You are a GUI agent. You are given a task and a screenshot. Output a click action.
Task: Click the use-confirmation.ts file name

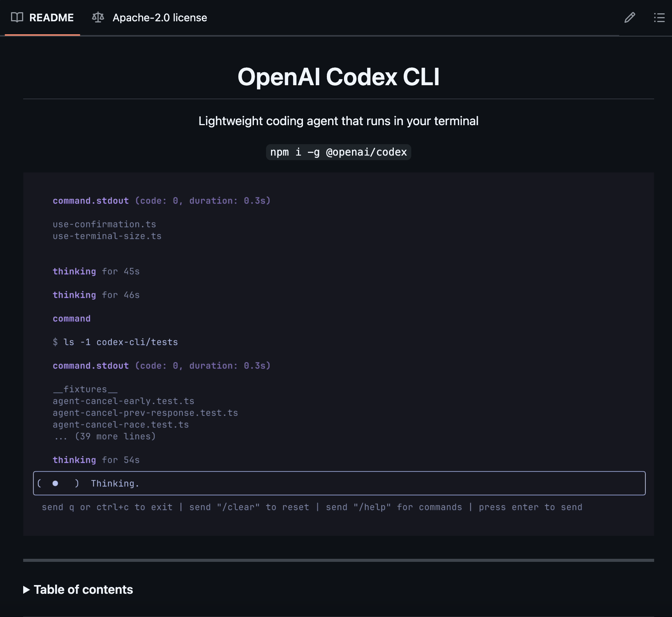click(x=104, y=224)
